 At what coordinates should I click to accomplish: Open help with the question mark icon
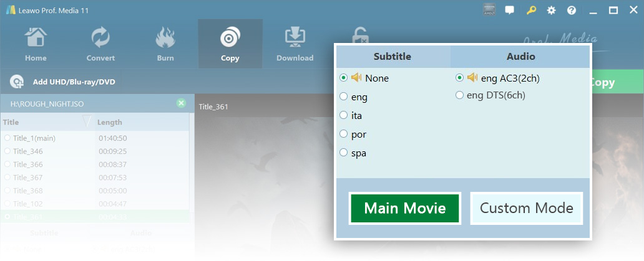[x=572, y=10]
